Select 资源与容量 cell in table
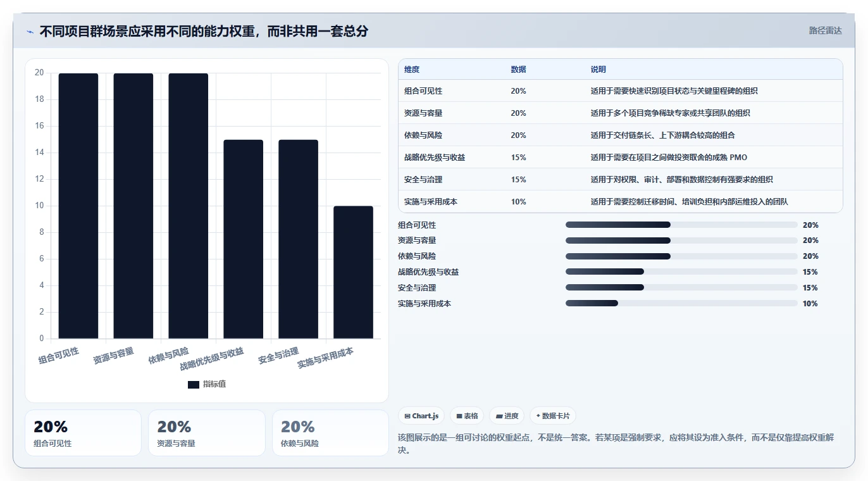Image resolution: width=868 pixels, height=481 pixels. click(423, 113)
